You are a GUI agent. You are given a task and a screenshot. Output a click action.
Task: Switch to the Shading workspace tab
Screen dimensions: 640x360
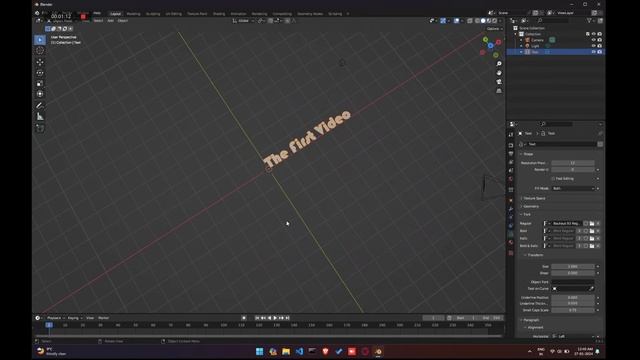click(219, 13)
